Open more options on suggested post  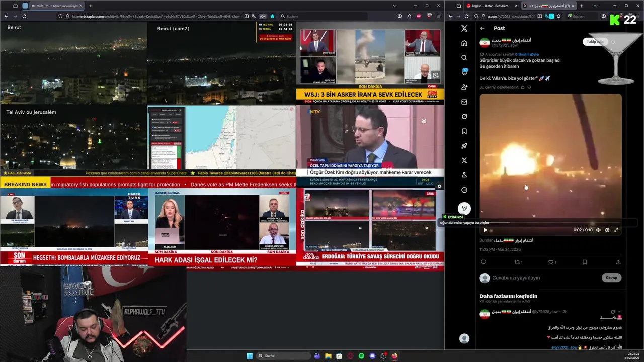pos(619,312)
